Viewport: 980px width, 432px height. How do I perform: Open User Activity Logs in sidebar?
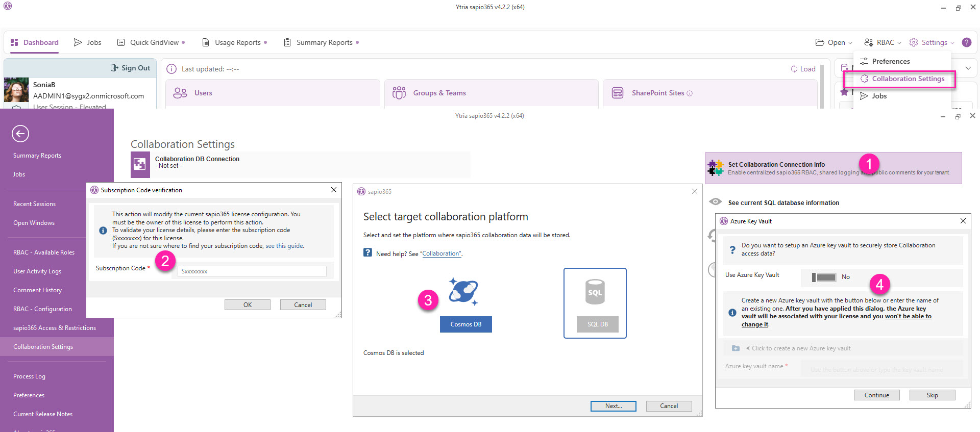37,271
